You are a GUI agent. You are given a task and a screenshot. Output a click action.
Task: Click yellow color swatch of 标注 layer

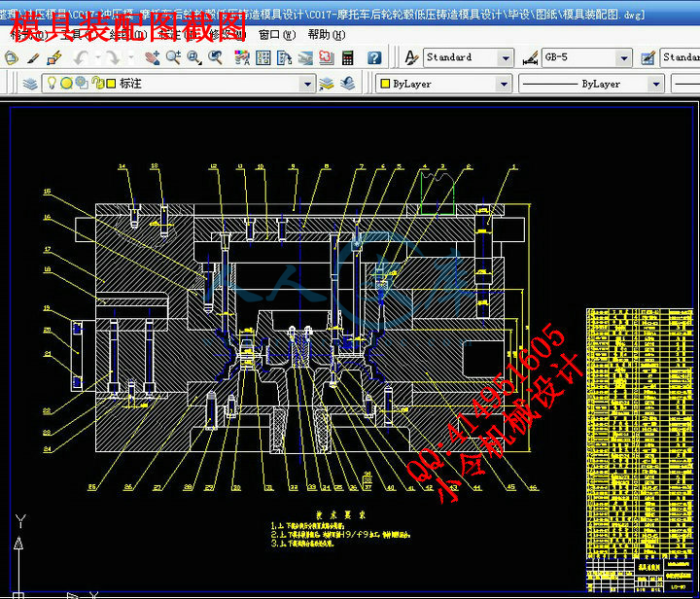pos(111,84)
